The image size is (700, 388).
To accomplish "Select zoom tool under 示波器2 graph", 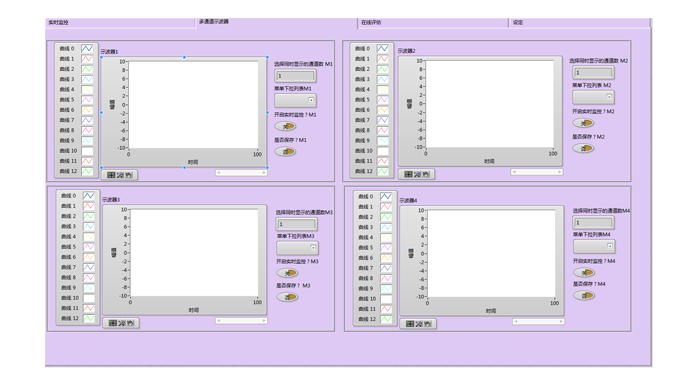I will [417, 174].
